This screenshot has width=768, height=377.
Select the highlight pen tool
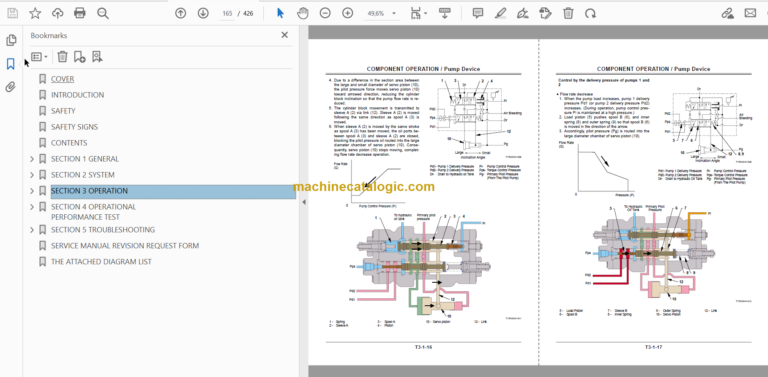click(x=500, y=13)
